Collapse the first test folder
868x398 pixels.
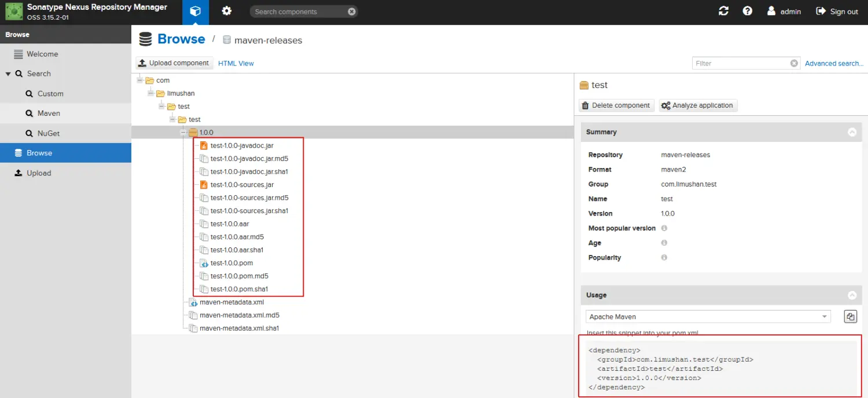(161, 106)
